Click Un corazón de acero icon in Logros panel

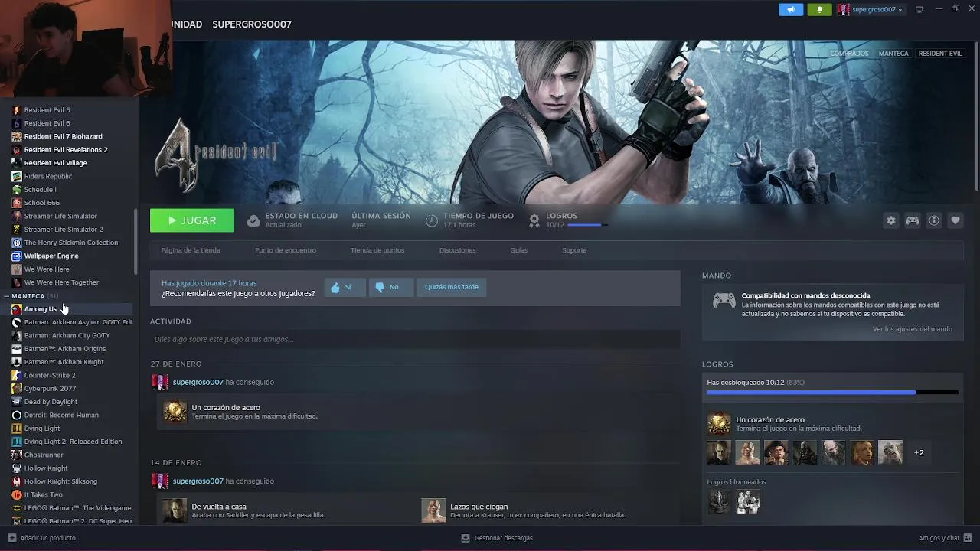pyautogui.click(x=719, y=423)
